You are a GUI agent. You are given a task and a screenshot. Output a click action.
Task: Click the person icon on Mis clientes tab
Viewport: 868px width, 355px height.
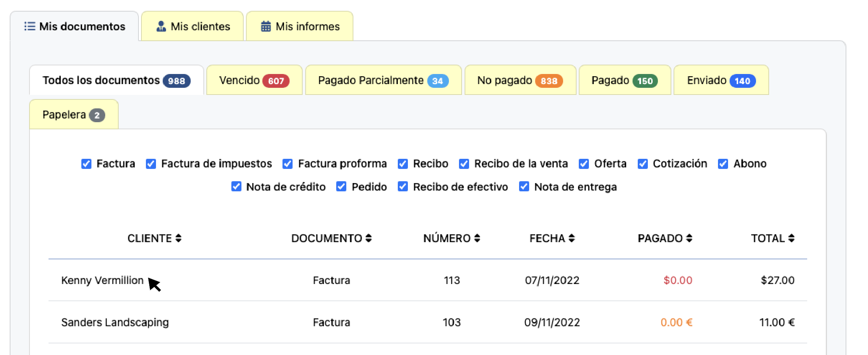pos(161,27)
